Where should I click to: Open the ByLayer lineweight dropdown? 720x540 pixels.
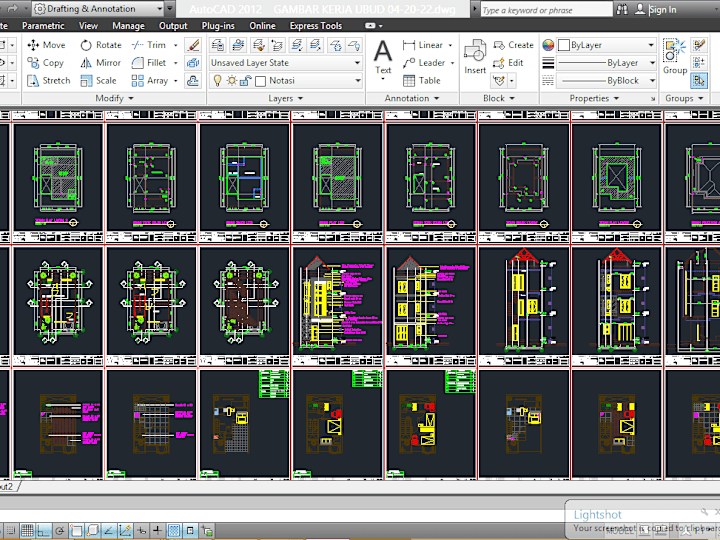(606, 63)
